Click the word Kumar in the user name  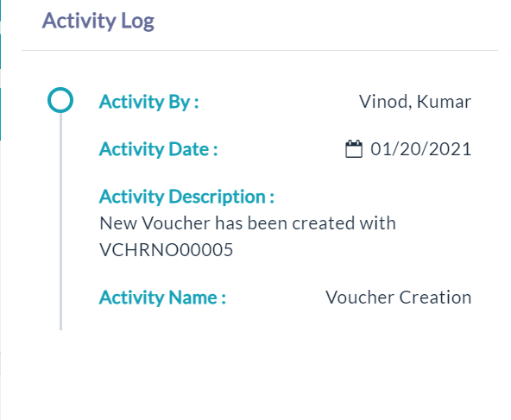[444, 102]
